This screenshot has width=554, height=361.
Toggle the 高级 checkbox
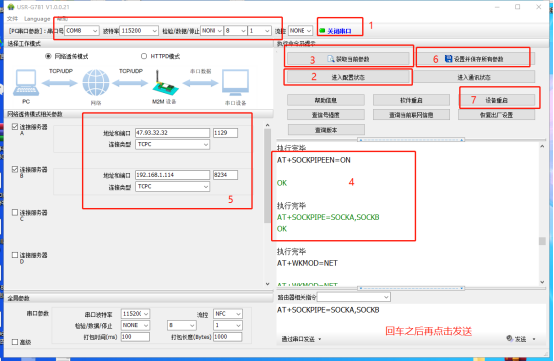[15, 342]
